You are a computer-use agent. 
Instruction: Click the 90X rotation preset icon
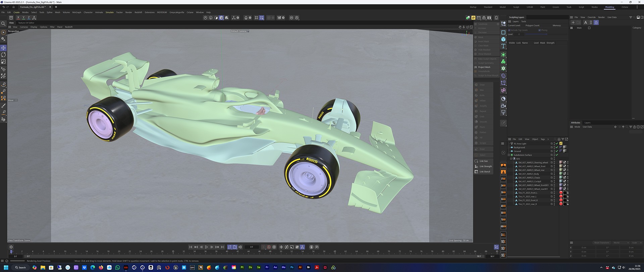[503, 241]
